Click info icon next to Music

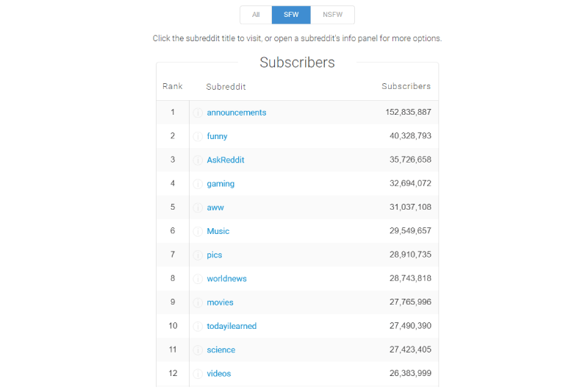pyautogui.click(x=198, y=231)
